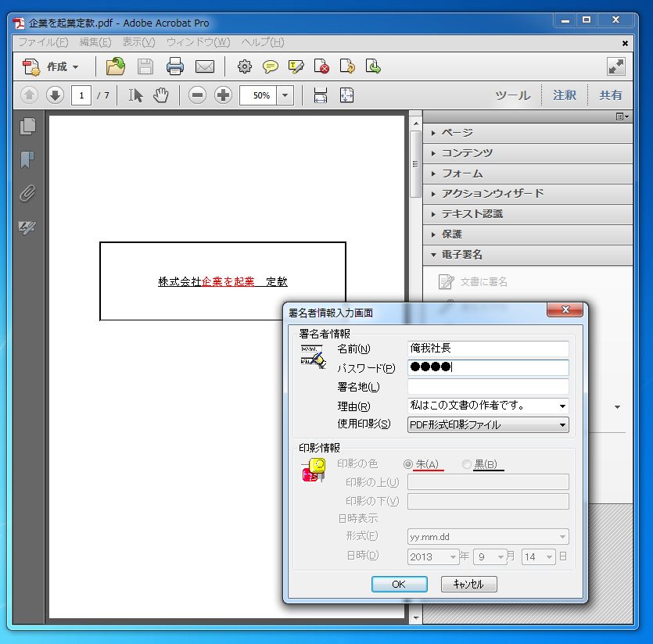Open the settings gear icon in the toolbar

[x=245, y=66]
